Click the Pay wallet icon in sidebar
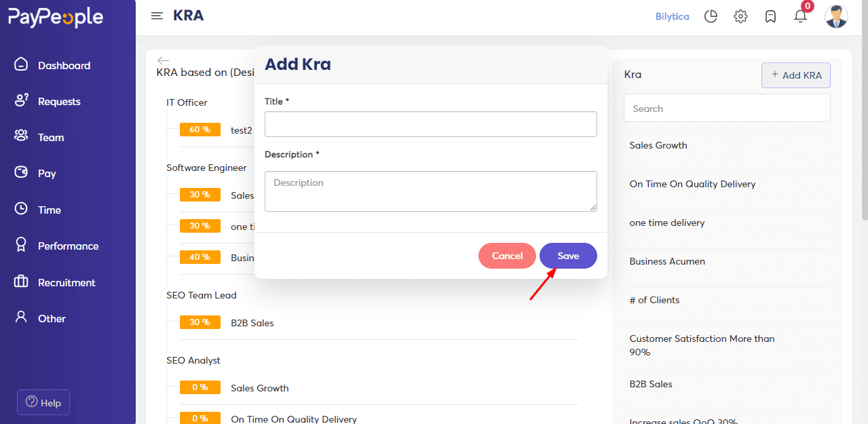This screenshot has width=868, height=424. (x=21, y=172)
